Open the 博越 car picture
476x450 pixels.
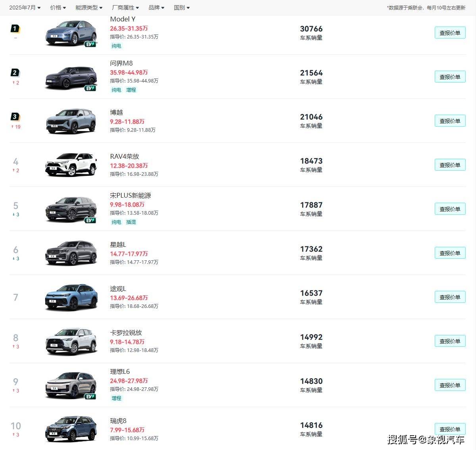point(71,121)
